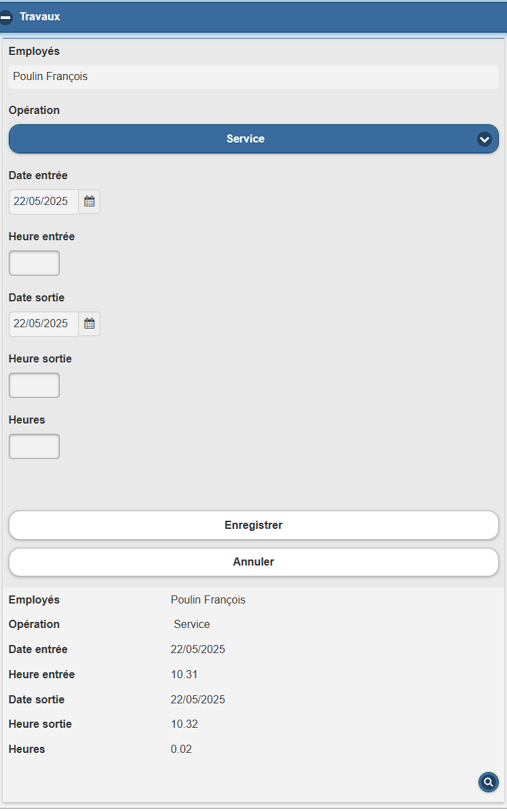Click the Heure sortie value 10.32

point(185,724)
